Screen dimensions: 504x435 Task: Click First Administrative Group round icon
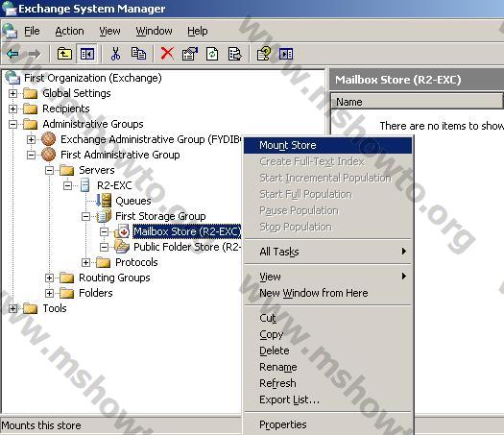[49, 155]
